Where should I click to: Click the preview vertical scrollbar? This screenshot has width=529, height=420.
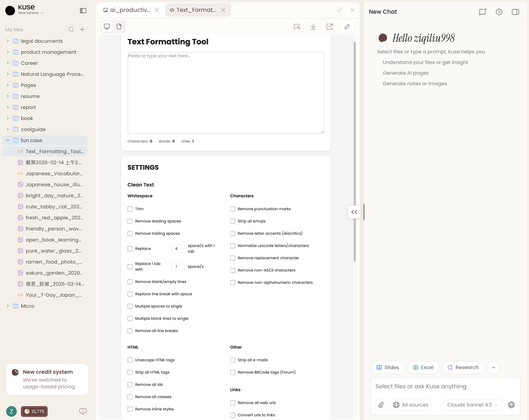[355, 152]
